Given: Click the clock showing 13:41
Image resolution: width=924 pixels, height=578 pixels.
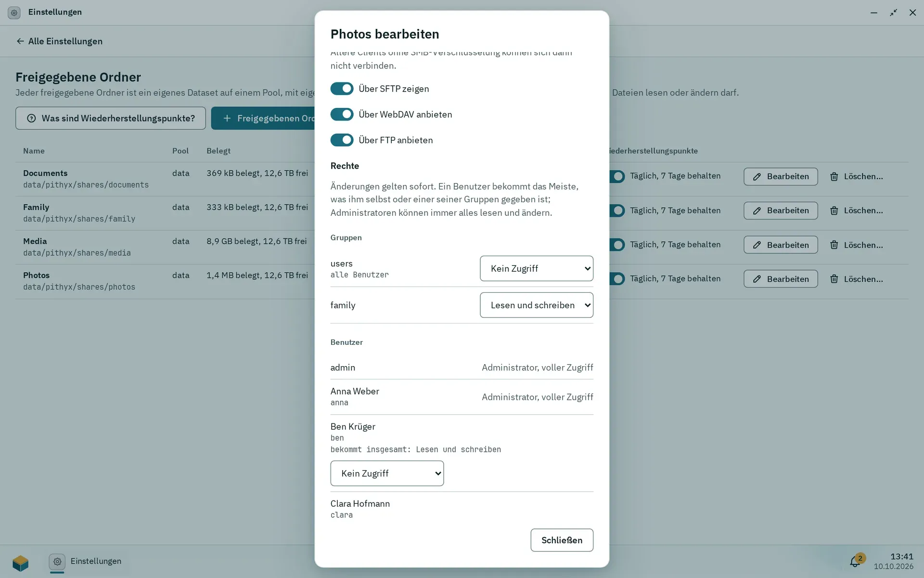Looking at the screenshot, I should (x=901, y=557).
